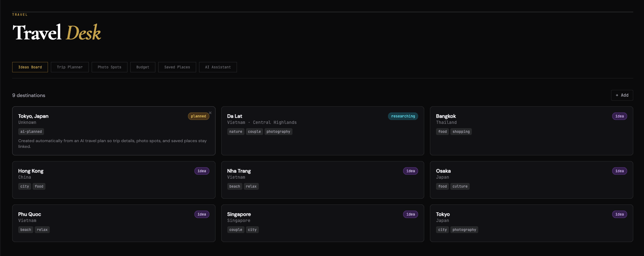Click the idea badge on Nha Trang card
Image resolution: width=644 pixels, height=256 pixels.
coord(411,171)
